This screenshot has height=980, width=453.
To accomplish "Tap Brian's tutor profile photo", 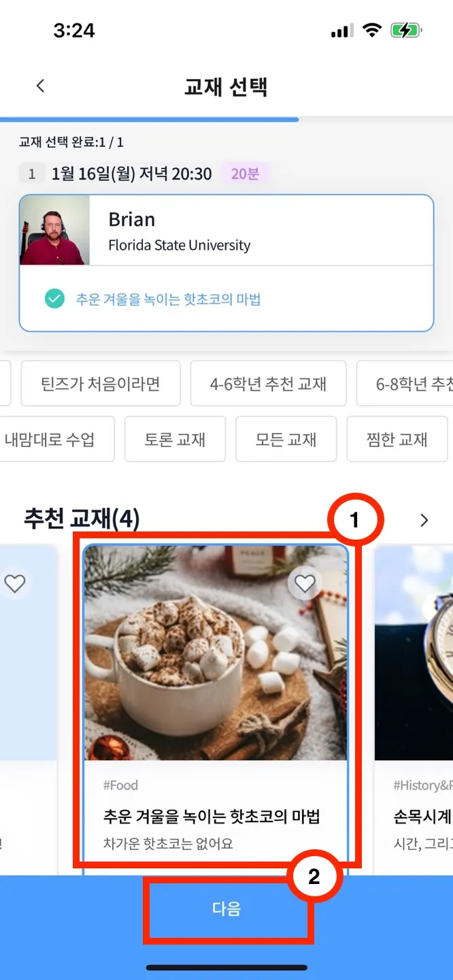I will 54,230.
